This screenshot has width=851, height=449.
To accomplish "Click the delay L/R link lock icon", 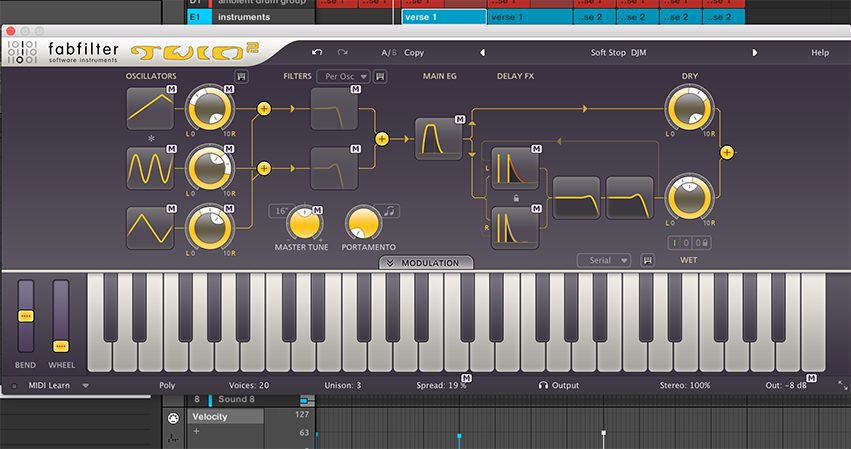I will pyautogui.click(x=515, y=198).
